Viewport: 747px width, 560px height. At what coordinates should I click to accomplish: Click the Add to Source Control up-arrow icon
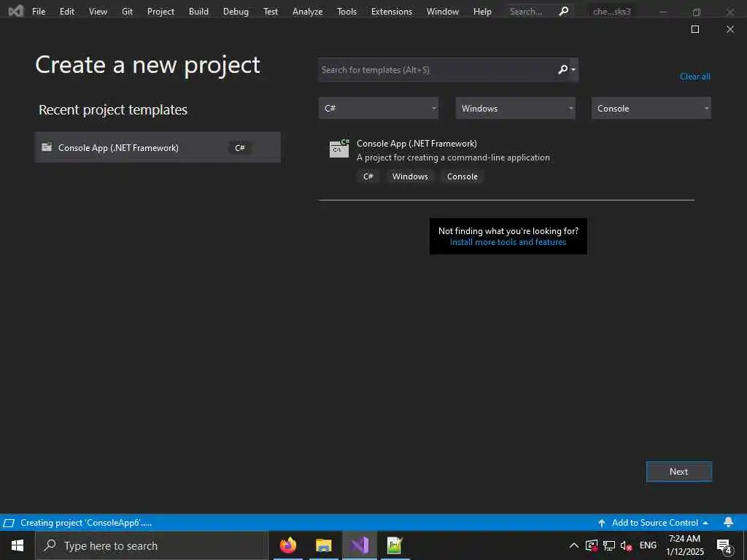[x=602, y=523]
